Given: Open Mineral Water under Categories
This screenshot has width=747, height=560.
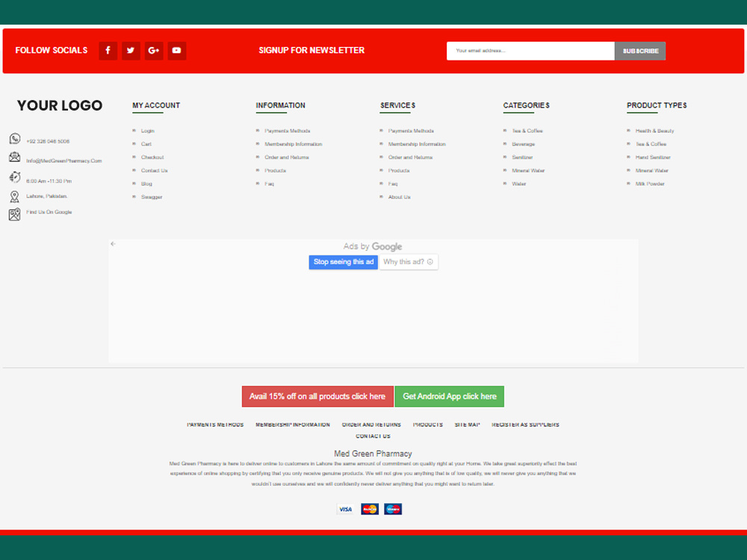Looking at the screenshot, I should pyautogui.click(x=528, y=170).
